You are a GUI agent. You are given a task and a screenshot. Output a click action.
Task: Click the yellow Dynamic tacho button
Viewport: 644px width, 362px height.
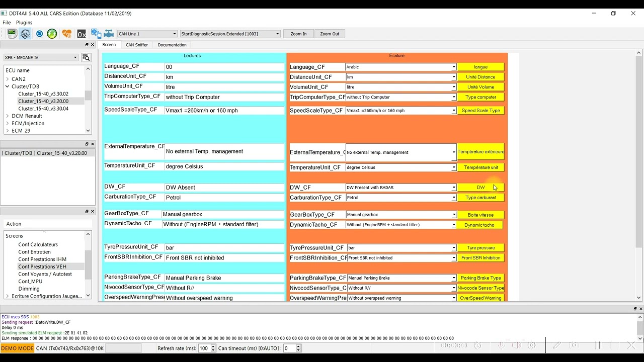pyautogui.click(x=479, y=225)
